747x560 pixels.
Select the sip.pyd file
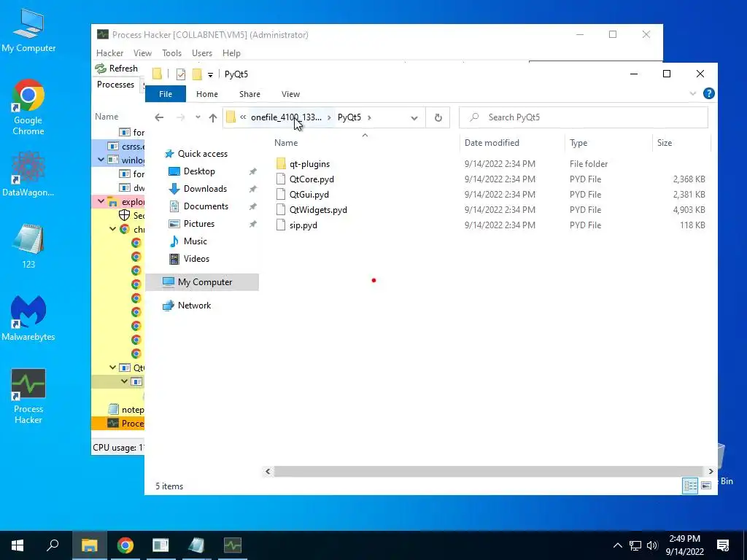(x=303, y=225)
